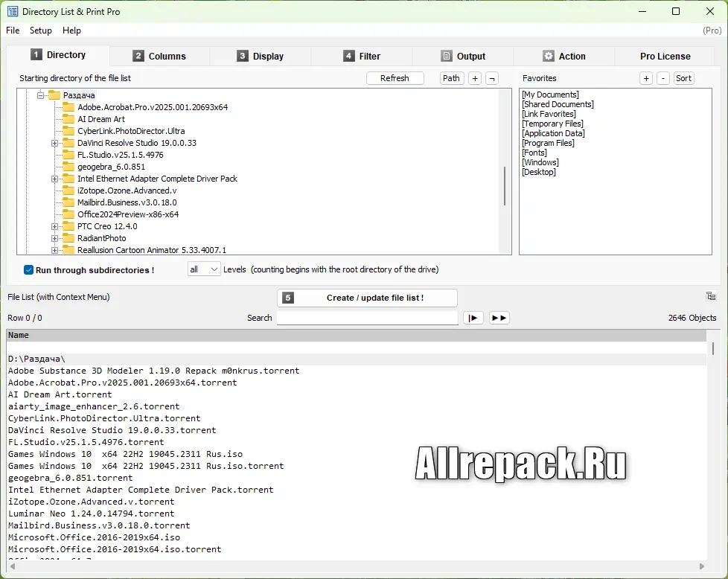Select [Windows] in Favorites
The width and height of the screenshot is (728, 579).
click(540, 162)
